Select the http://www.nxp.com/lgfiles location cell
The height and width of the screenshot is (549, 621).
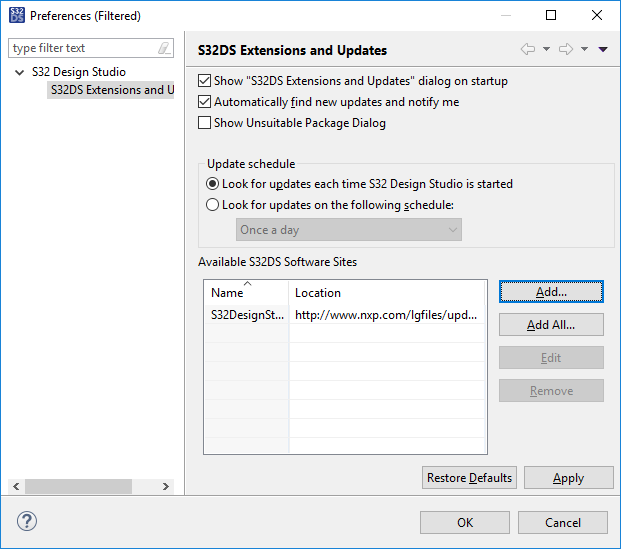click(x=387, y=315)
